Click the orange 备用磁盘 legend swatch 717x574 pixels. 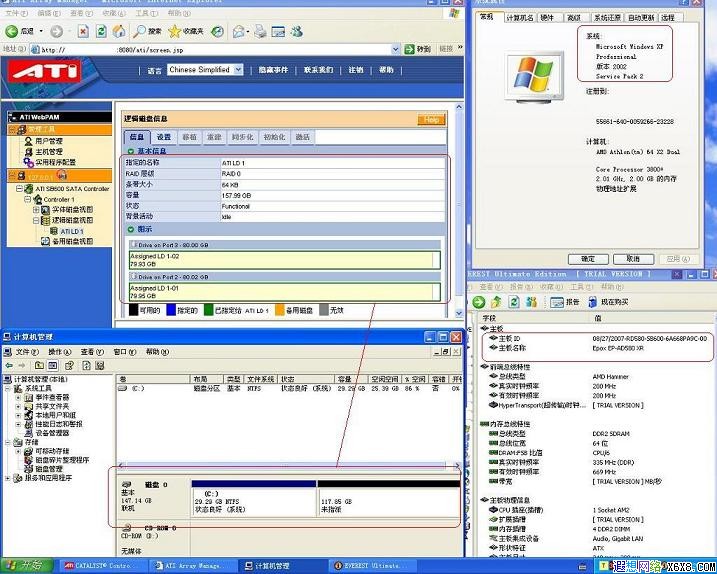pyautogui.click(x=279, y=310)
